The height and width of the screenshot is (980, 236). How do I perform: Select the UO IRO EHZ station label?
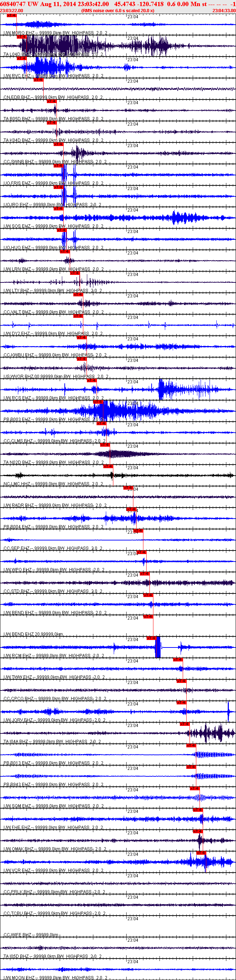click(x=52, y=205)
